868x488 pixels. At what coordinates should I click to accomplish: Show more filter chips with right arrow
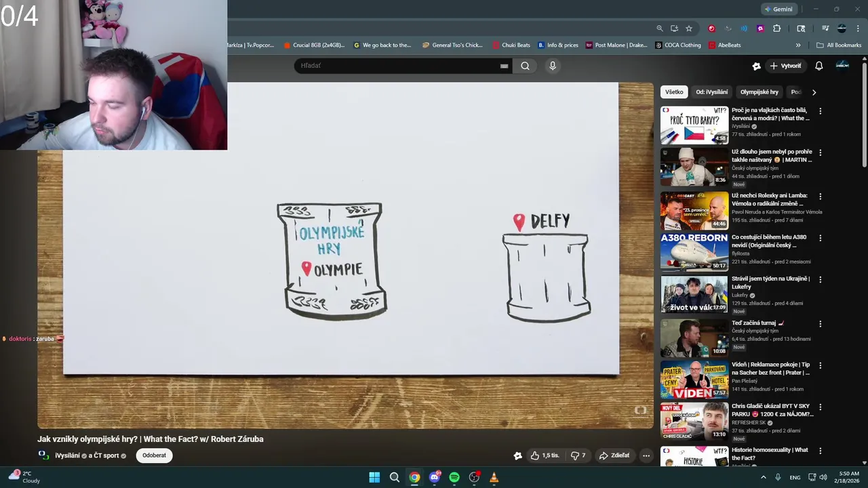tap(814, 92)
